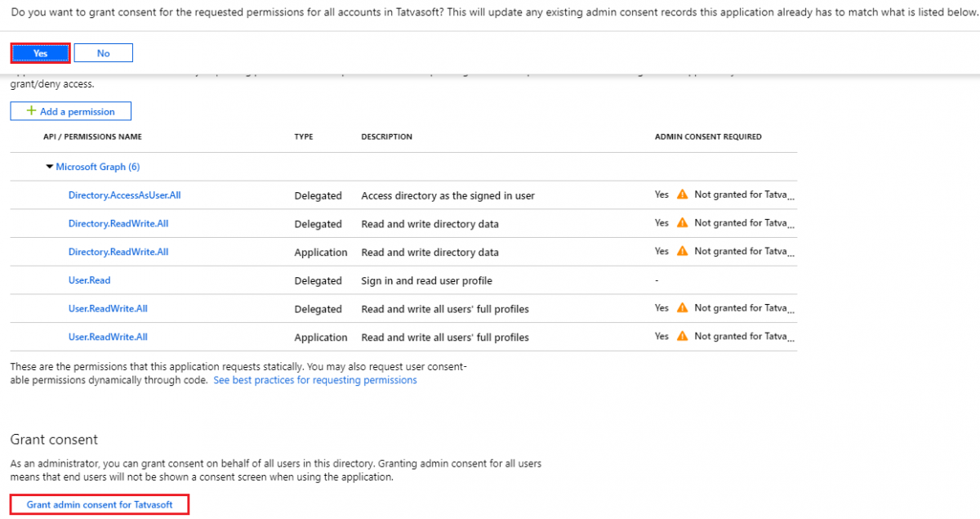
Task: Collapse the Microsoft Graph (6) permission group
Action: [50, 166]
